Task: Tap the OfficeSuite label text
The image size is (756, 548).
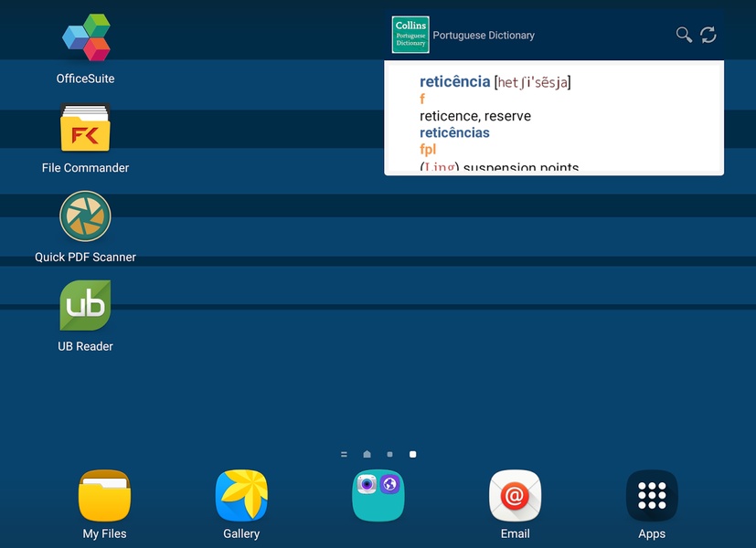Action: [x=85, y=79]
